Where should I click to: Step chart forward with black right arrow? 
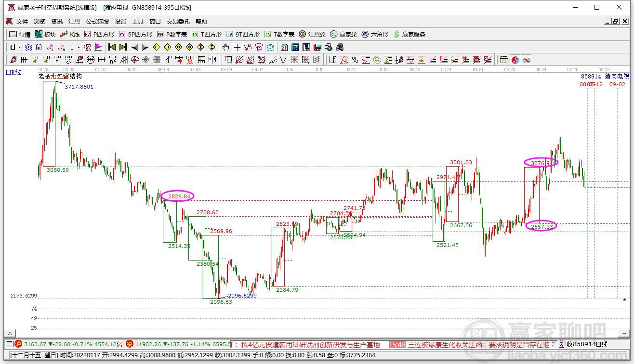click(145, 47)
